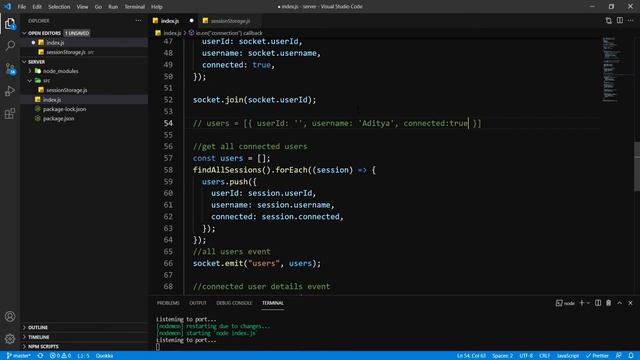The height and width of the screenshot is (360, 640).
Task: Open the Help menu
Action: 157,7
